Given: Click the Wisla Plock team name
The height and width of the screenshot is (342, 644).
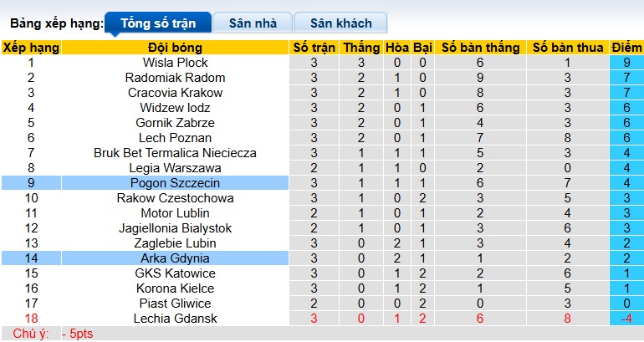Looking at the screenshot, I should coord(176,63).
